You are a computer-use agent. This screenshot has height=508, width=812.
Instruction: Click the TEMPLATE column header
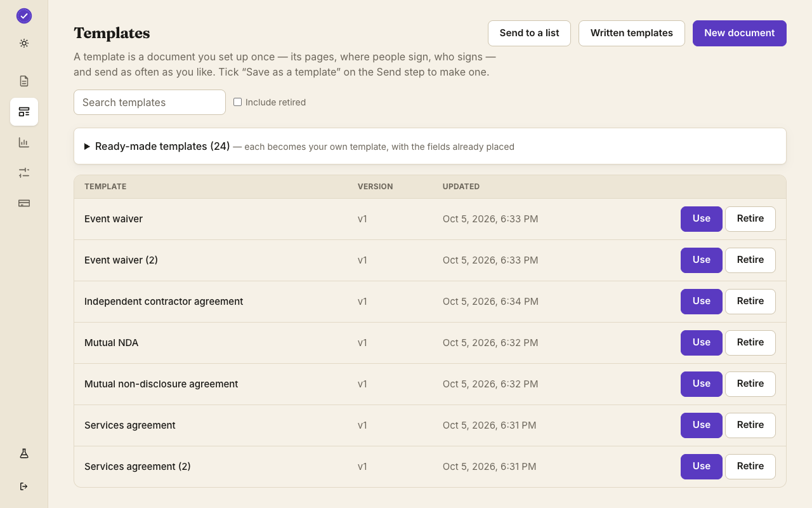pyautogui.click(x=105, y=187)
